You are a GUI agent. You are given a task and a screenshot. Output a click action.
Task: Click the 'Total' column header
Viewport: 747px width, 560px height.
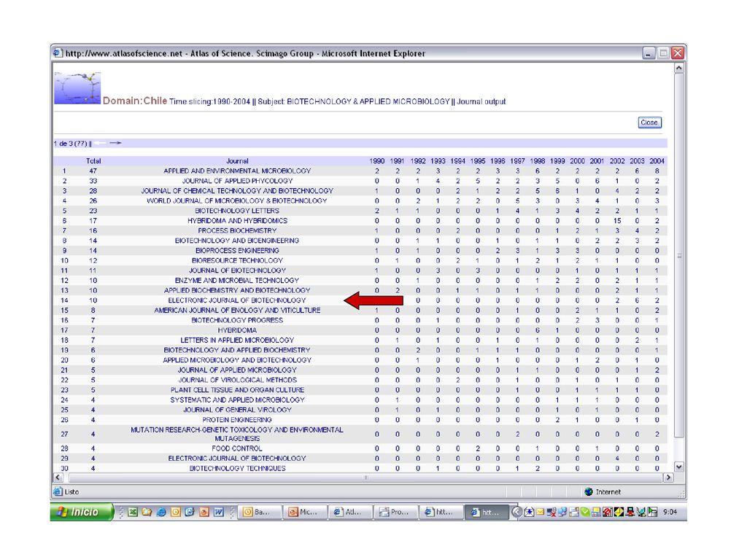pos(93,161)
